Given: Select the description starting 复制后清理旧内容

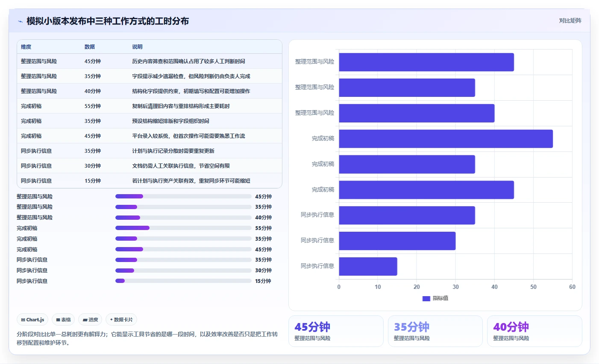Looking at the screenshot, I should 181,106.
